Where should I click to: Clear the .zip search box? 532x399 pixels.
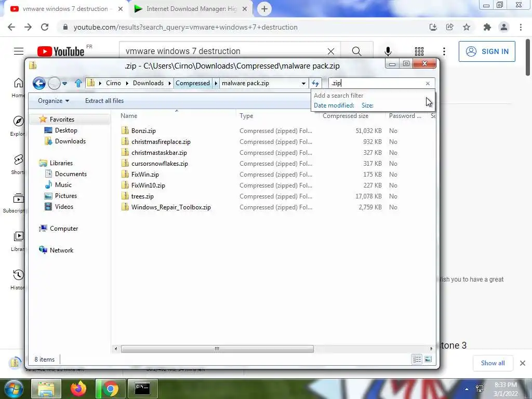(428, 83)
